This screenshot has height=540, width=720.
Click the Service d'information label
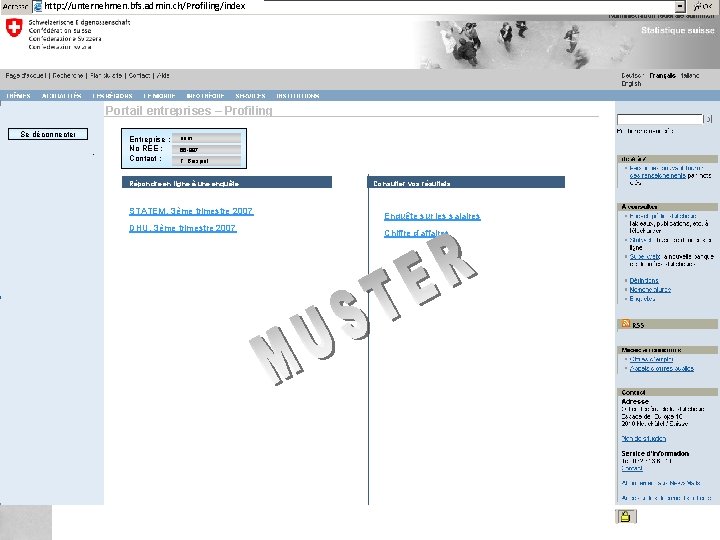(655, 453)
